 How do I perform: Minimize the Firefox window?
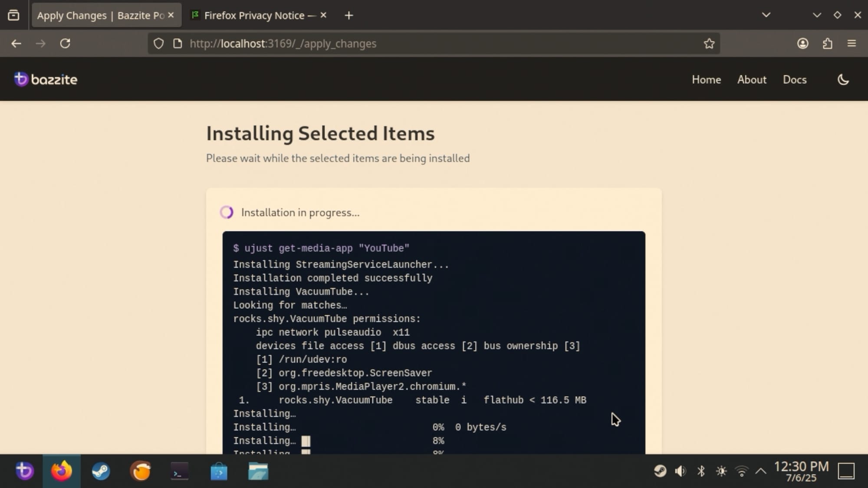[x=817, y=15]
